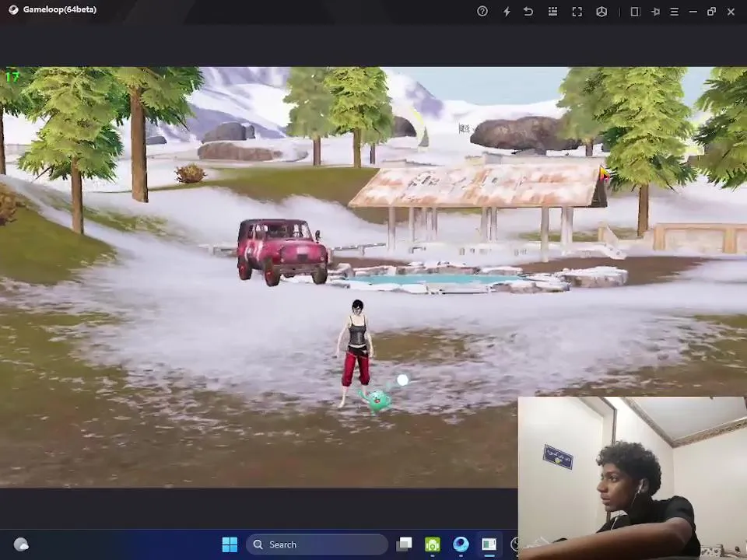This screenshot has height=560, width=747.
Task: Click the red jeep in the game
Action: point(282,251)
